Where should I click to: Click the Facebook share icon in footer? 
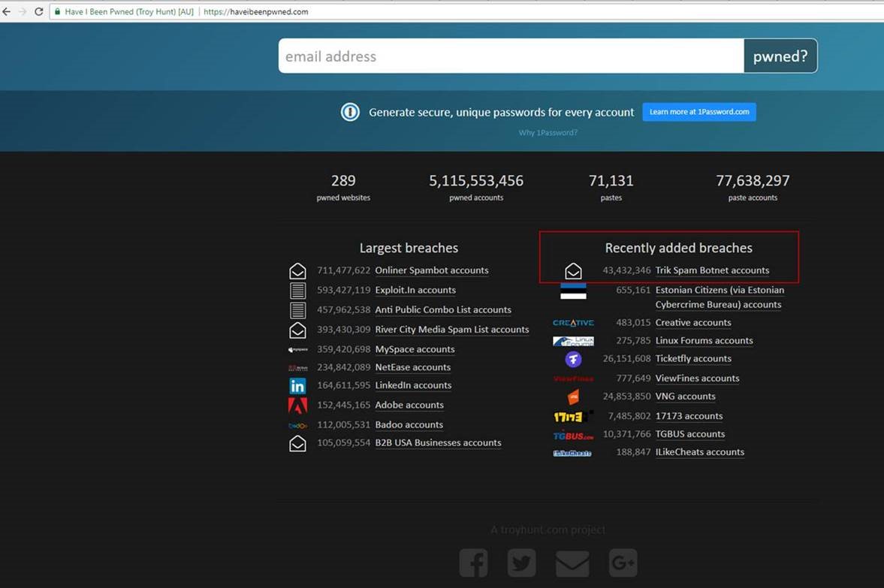click(474, 562)
